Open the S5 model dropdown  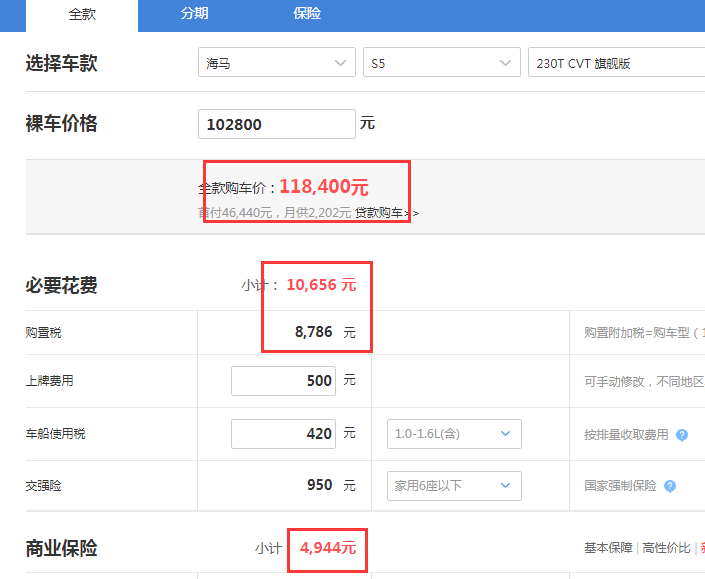point(442,62)
